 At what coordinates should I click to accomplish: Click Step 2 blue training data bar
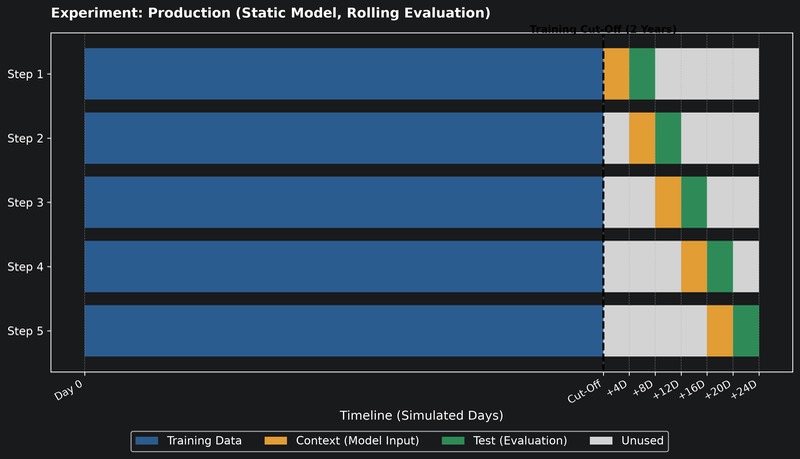click(x=344, y=138)
